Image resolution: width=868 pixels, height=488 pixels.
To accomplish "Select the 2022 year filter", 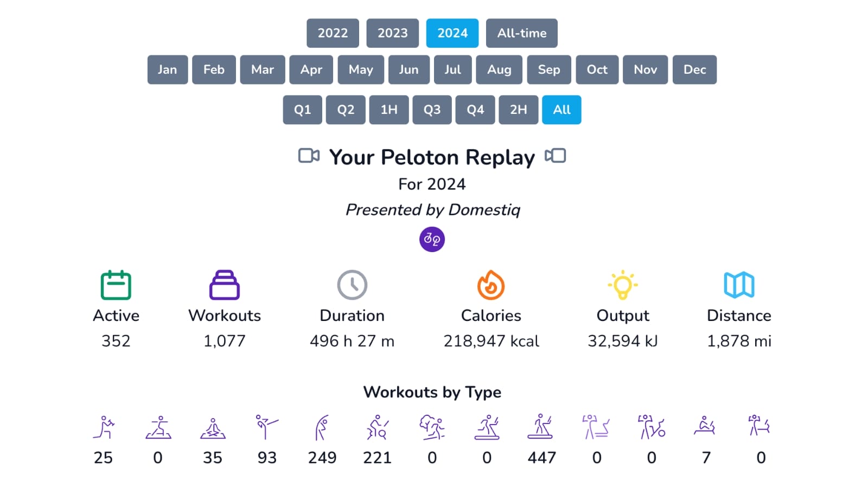I will (333, 33).
